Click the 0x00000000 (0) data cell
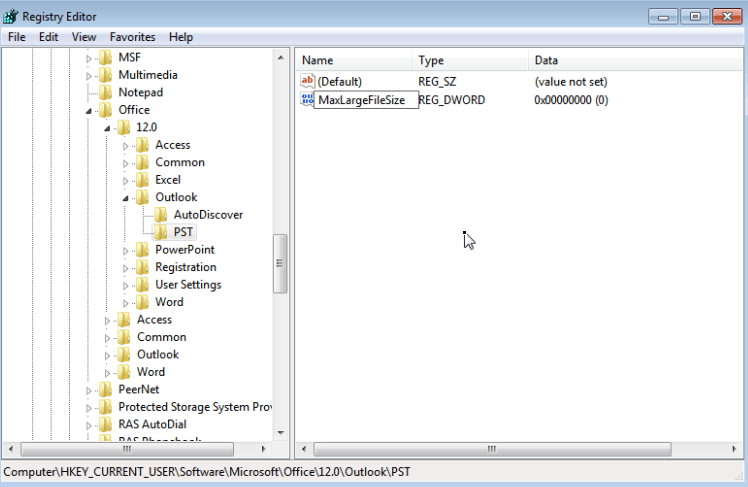748x487 pixels. (571, 100)
